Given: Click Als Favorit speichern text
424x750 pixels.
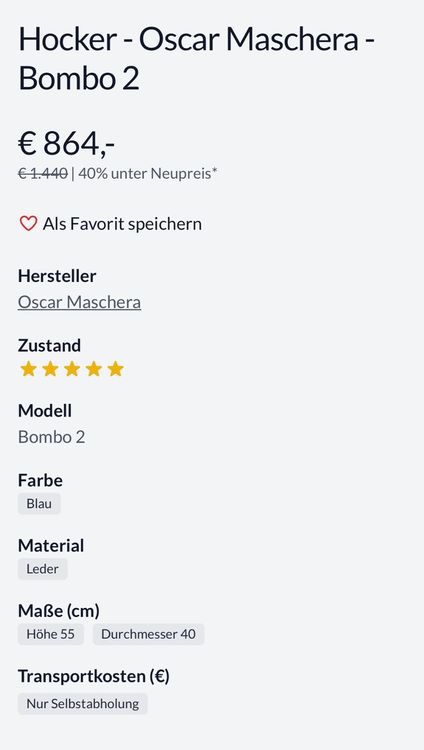Looking at the screenshot, I should 122,224.
